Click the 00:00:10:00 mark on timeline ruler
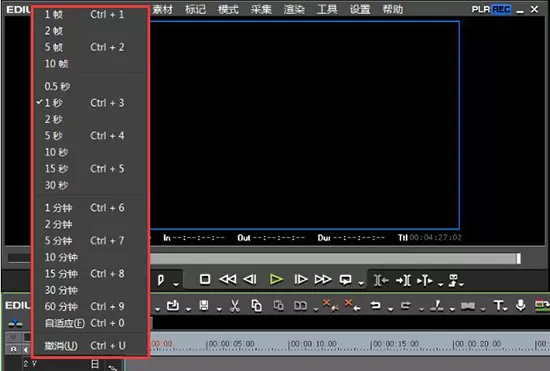The width and height of the screenshot is (550, 371). [313, 344]
